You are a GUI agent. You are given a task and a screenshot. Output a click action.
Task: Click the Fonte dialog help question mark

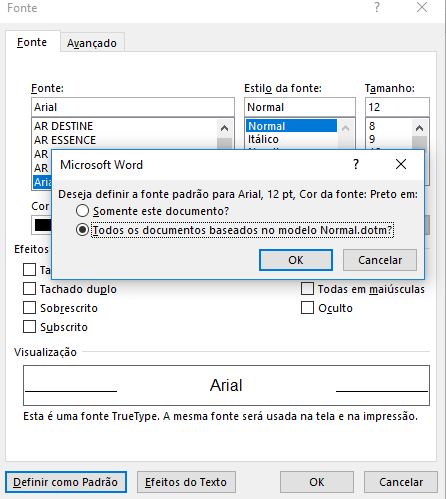[377, 7]
